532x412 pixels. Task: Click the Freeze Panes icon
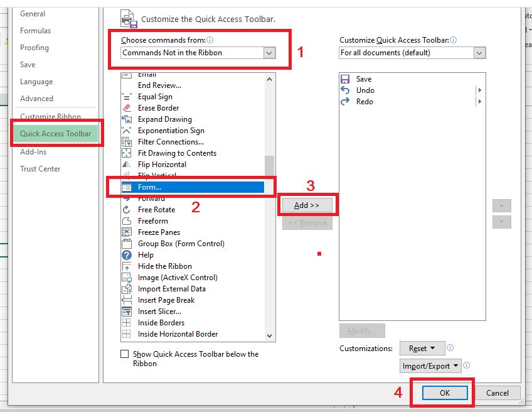(127, 232)
